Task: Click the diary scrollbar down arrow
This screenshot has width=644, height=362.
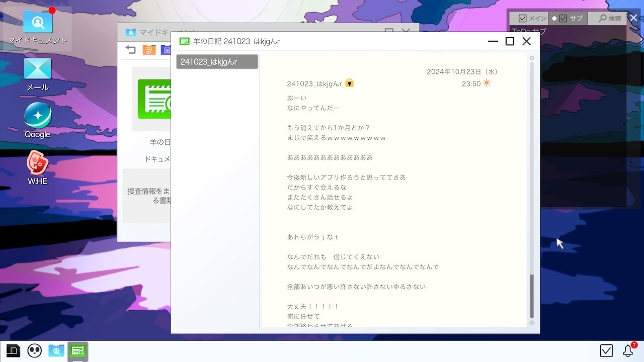Action: click(x=532, y=323)
